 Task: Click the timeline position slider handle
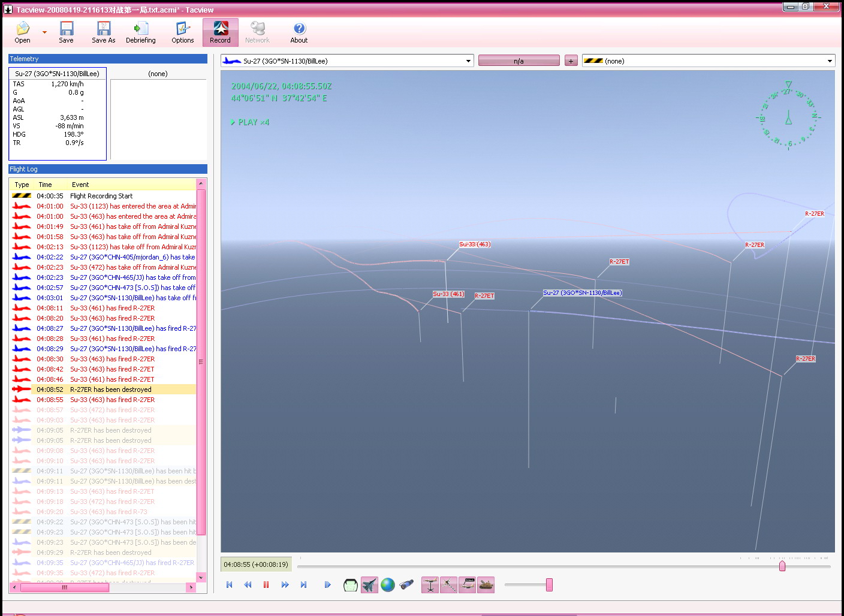[782, 566]
